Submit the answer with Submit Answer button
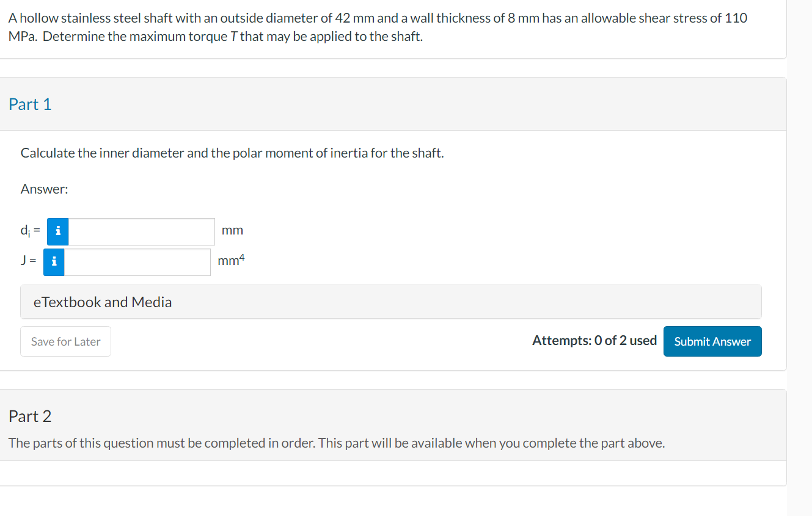 (x=712, y=341)
